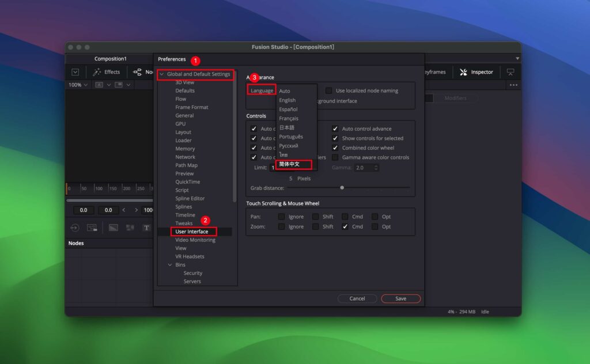Select 简体中文 from the language list
Screen dimensions: 590x364
point(288,164)
